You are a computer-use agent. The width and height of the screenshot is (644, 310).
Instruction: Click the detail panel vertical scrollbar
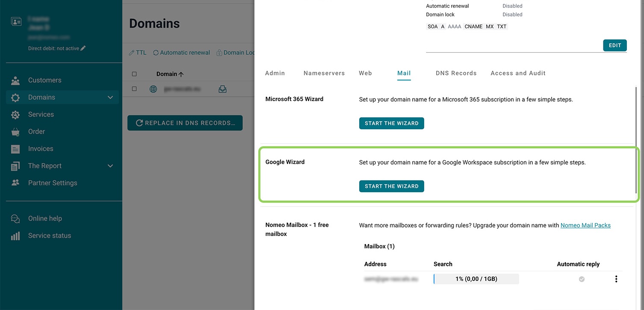[x=637, y=140]
